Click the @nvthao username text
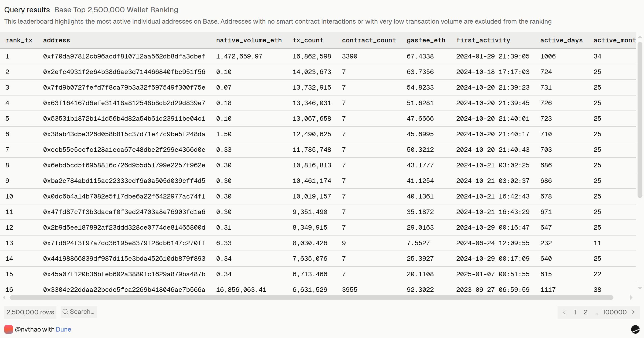Image resolution: width=644 pixels, height=338 pixels. click(x=28, y=329)
